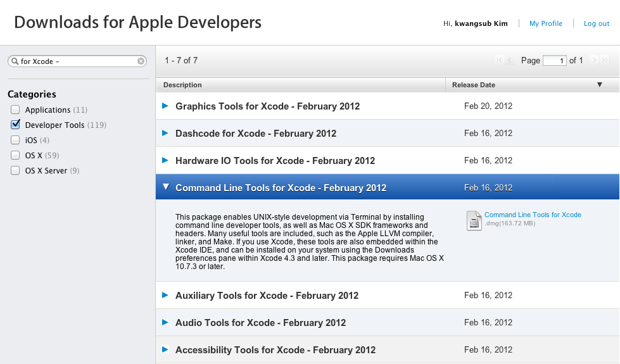620x364 pixels.
Task: Go to first page arrow icon
Action: click(x=499, y=60)
